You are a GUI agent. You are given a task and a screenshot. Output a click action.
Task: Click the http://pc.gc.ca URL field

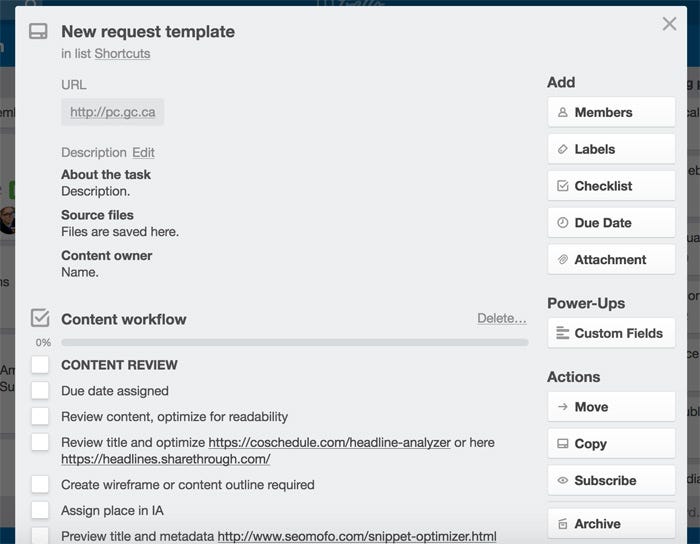[112, 112]
